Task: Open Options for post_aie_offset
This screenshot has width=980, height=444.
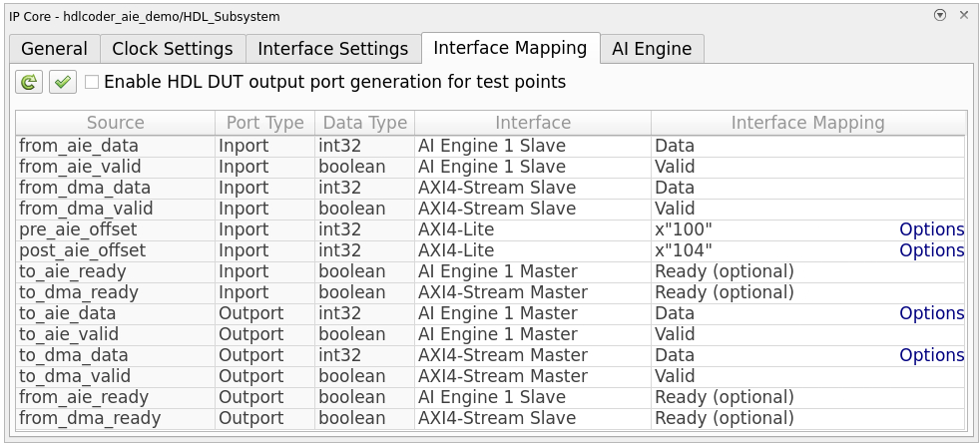Action: pyautogui.click(x=931, y=250)
